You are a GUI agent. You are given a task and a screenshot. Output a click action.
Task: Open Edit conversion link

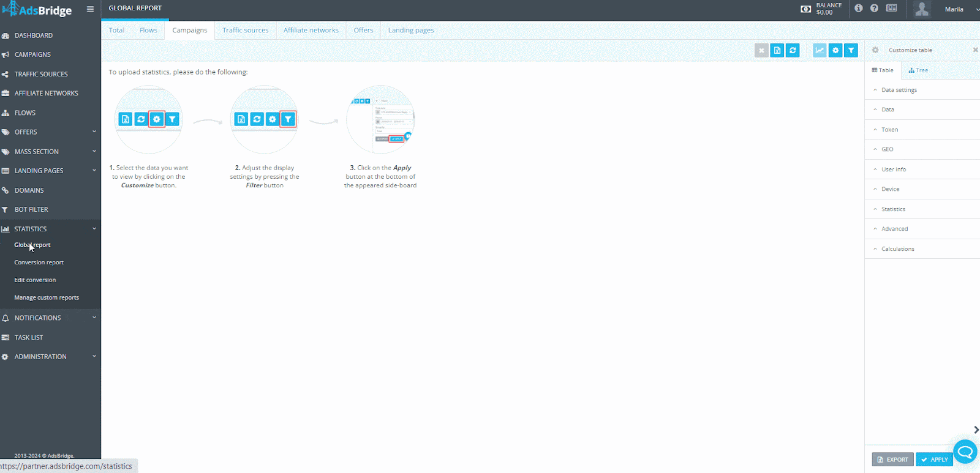coord(35,280)
